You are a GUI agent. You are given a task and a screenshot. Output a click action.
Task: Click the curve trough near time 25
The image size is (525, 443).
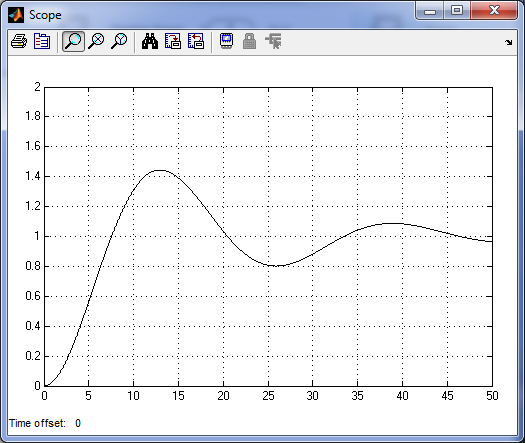click(276, 266)
